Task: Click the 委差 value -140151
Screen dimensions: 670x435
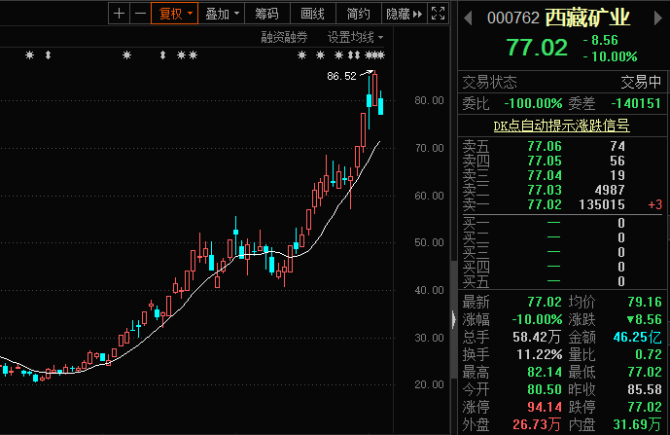Action: pyautogui.click(x=636, y=103)
